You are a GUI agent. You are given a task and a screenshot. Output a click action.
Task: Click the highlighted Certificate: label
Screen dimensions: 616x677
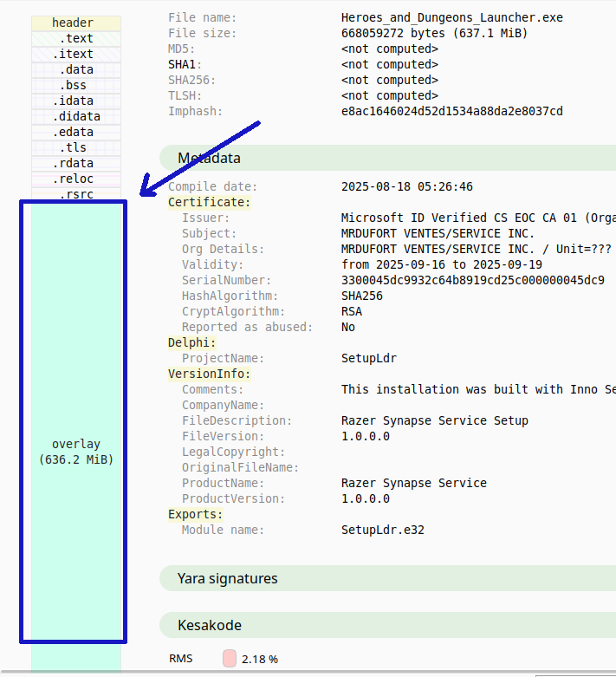tap(210, 202)
